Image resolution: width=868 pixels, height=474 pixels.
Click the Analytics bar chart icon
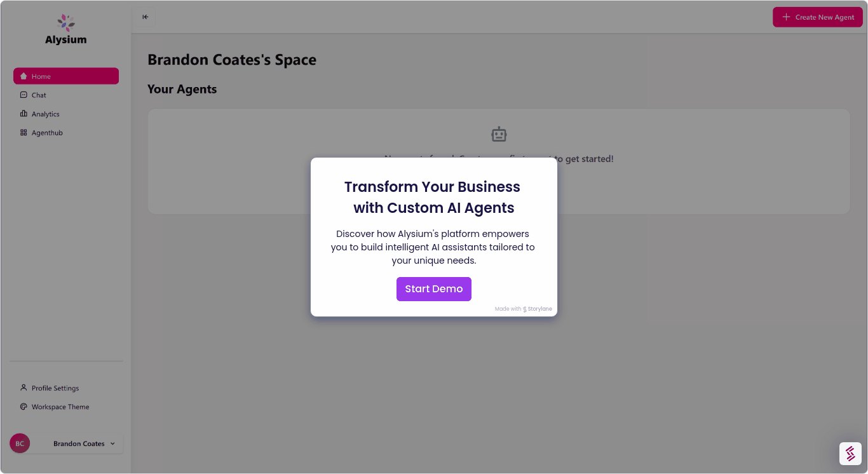pyautogui.click(x=24, y=114)
